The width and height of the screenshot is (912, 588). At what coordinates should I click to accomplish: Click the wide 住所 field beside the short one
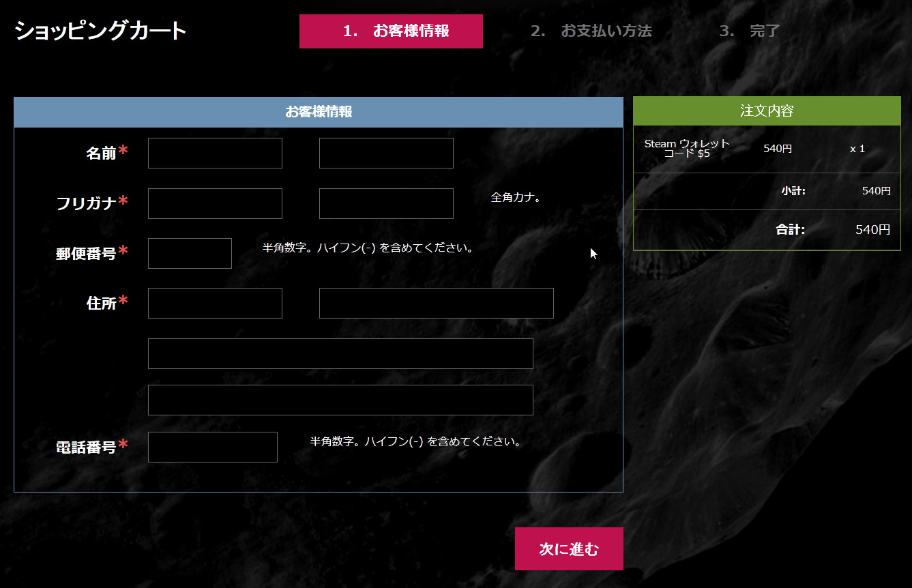click(437, 303)
